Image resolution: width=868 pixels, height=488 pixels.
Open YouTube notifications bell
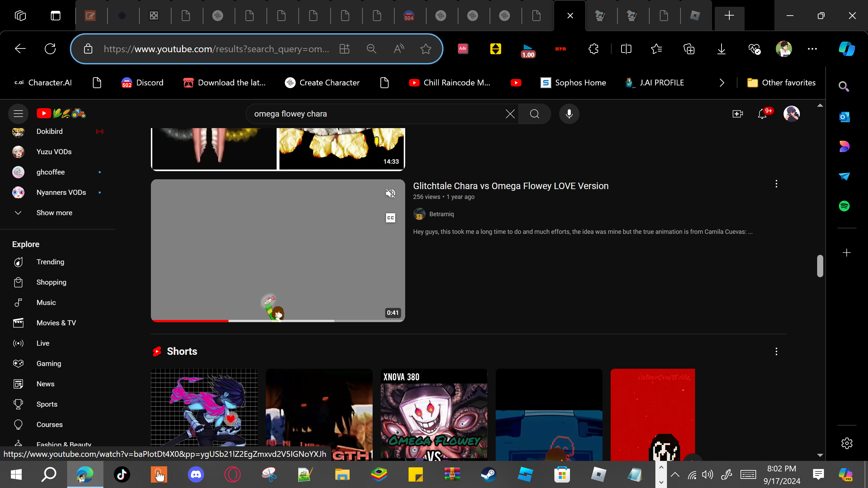click(762, 114)
